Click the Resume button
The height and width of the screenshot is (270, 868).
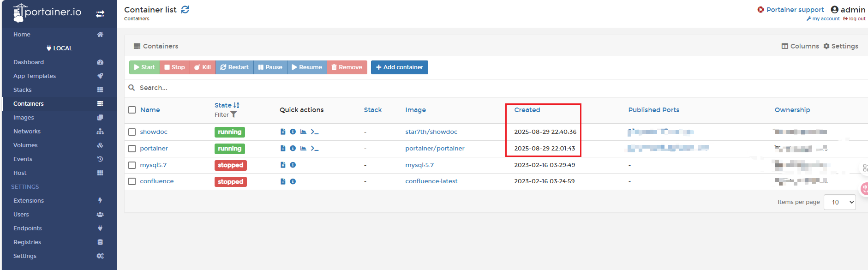point(307,67)
